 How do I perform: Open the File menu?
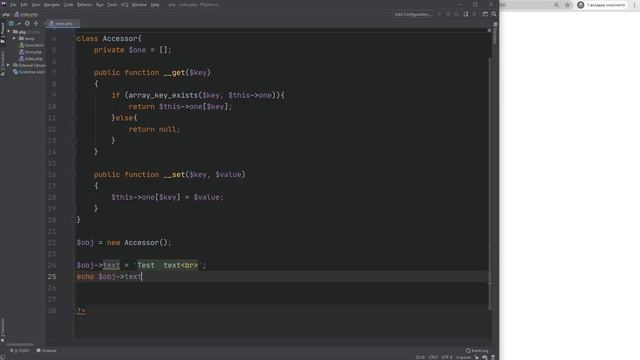[x=13, y=4]
